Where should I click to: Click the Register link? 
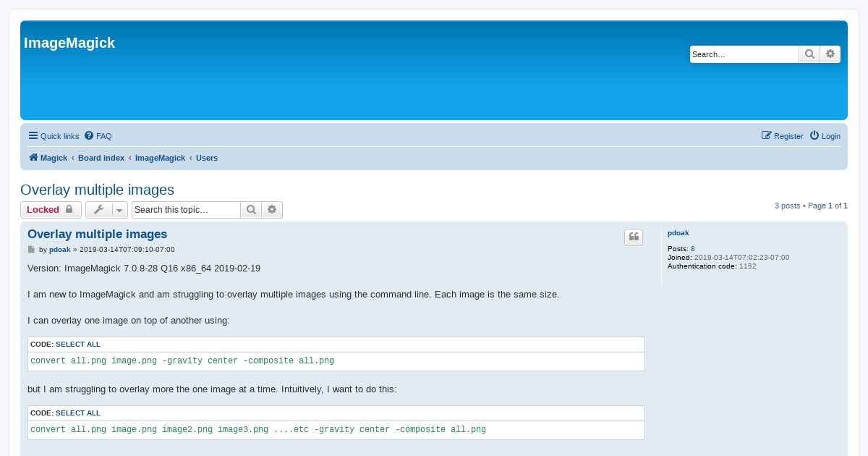pyautogui.click(x=783, y=136)
